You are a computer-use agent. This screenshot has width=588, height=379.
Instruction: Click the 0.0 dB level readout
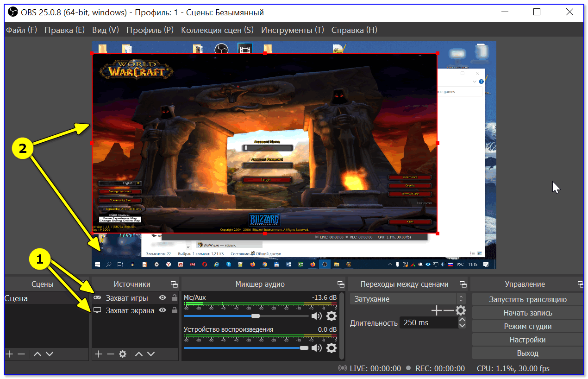click(x=327, y=329)
